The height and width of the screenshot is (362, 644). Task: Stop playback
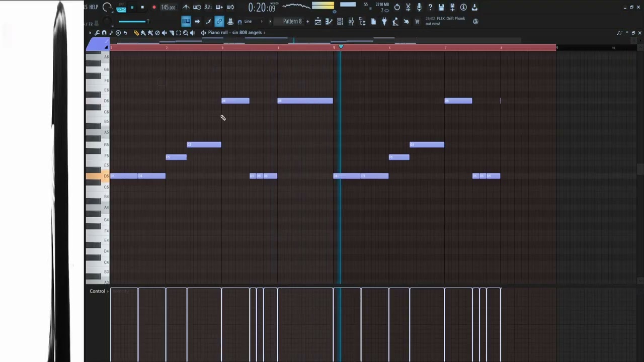[x=142, y=7]
